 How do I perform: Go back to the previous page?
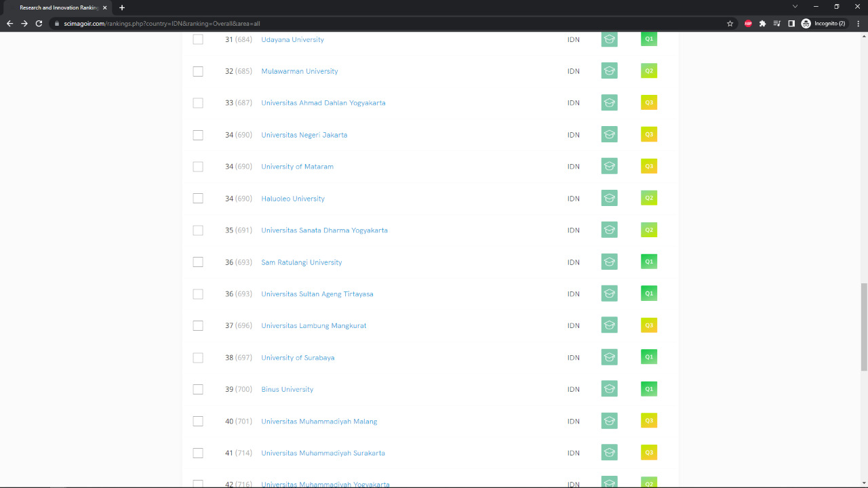pyautogui.click(x=9, y=23)
